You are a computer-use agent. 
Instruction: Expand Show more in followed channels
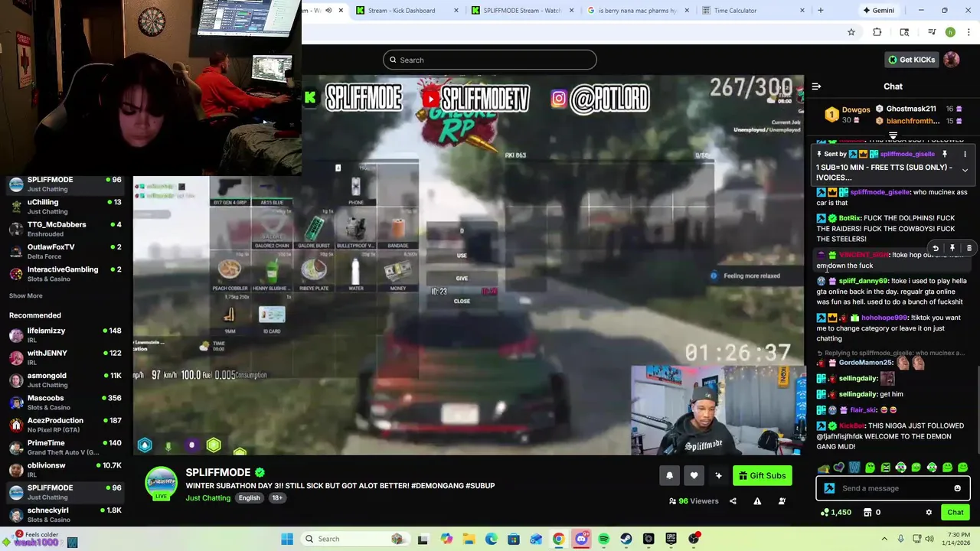[x=26, y=295]
